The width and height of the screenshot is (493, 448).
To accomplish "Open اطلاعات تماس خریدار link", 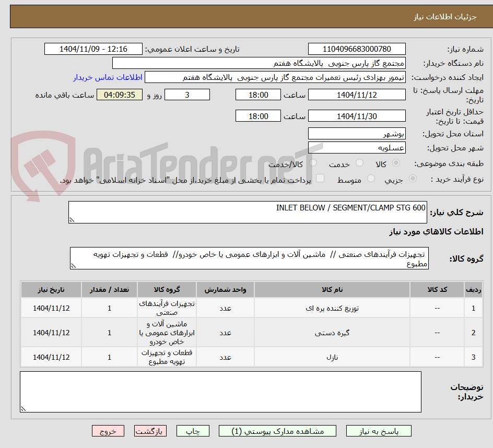I will click(x=108, y=77).
